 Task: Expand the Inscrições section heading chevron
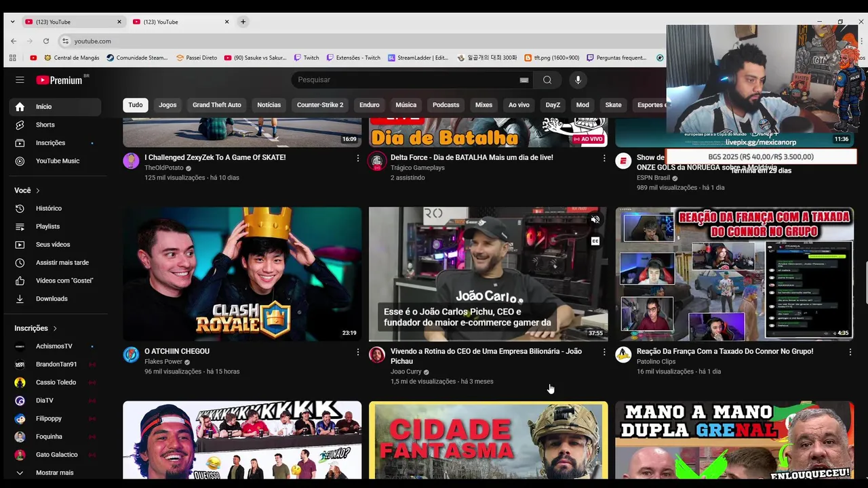[55, 328]
